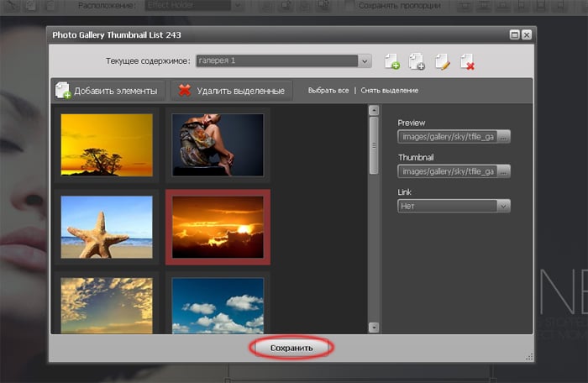
Task: Click the scrollbar down arrow in thumbnail list
Action: click(374, 328)
